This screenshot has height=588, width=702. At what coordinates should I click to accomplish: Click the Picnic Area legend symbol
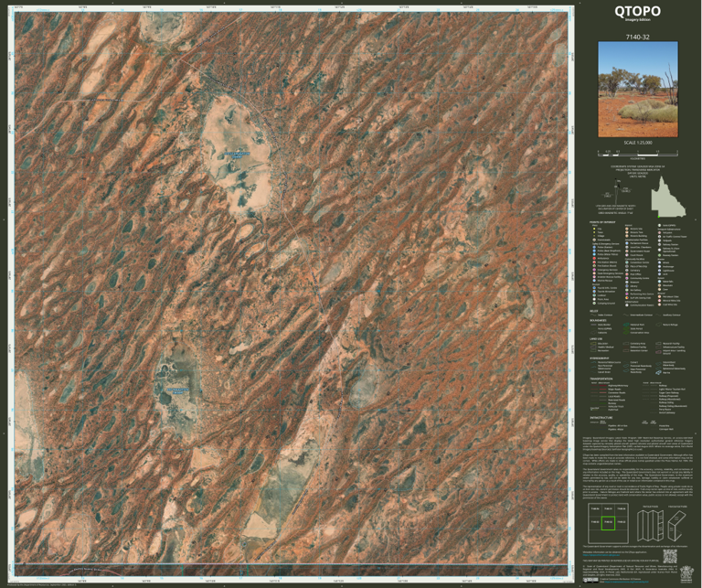pyautogui.click(x=594, y=299)
